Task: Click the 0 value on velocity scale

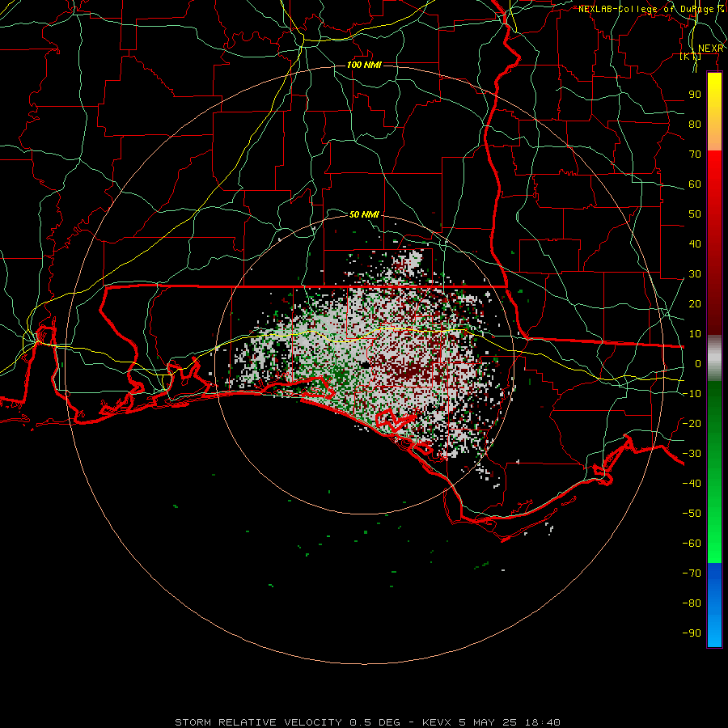Action: click(x=698, y=364)
